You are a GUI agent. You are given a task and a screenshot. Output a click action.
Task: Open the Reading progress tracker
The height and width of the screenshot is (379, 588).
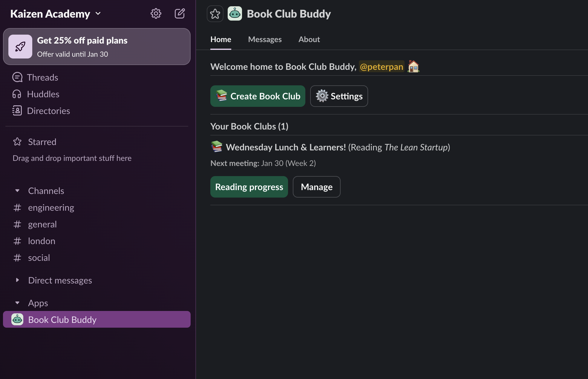(249, 187)
